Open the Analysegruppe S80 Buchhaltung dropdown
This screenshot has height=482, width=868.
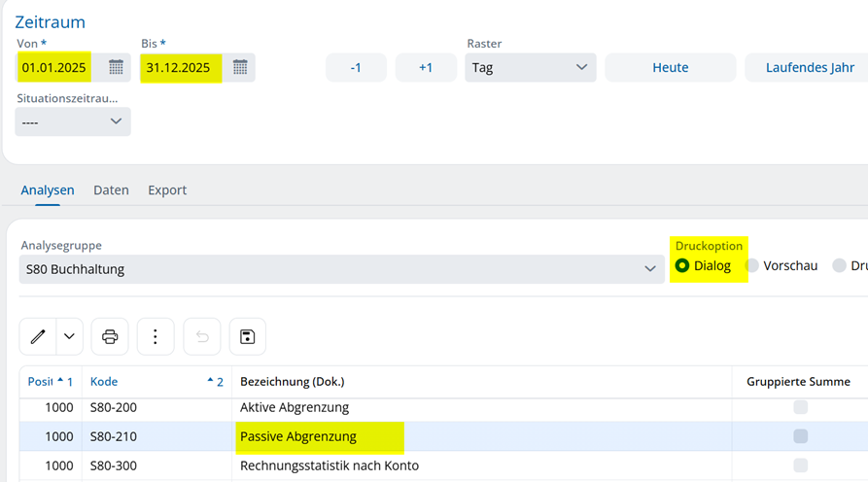pyautogui.click(x=342, y=269)
